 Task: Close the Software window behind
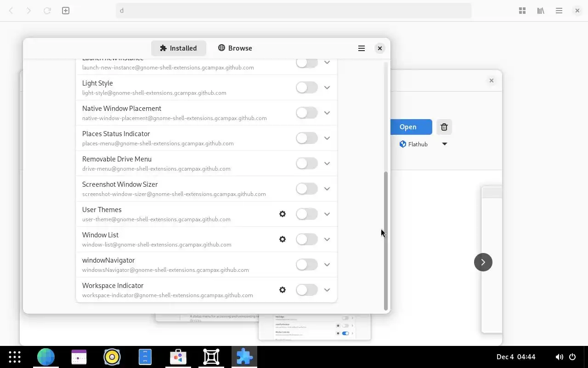point(492,80)
